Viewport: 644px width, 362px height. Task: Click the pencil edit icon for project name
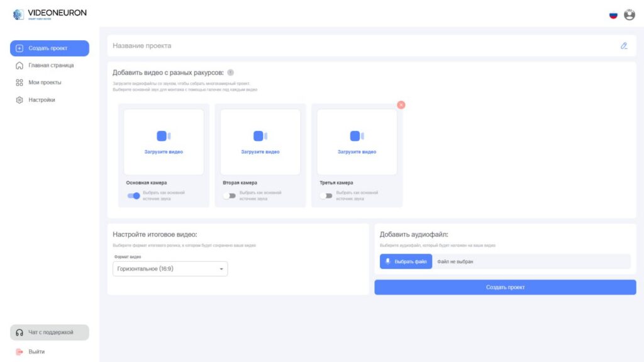623,45
